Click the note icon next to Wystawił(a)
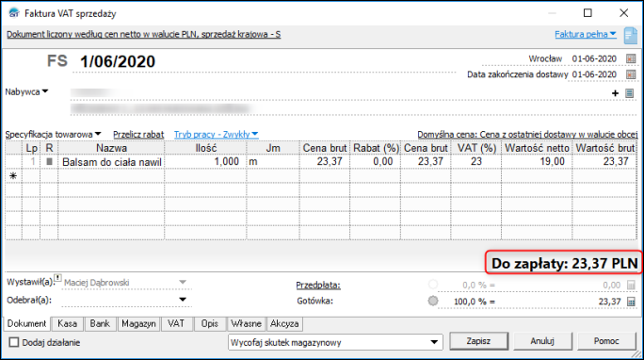This screenshot has width=644, height=360. click(x=58, y=278)
